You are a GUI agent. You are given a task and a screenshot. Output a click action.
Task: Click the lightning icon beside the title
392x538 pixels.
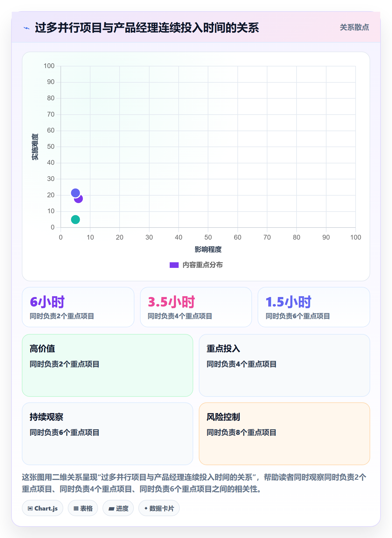pyautogui.click(x=27, y=28)
